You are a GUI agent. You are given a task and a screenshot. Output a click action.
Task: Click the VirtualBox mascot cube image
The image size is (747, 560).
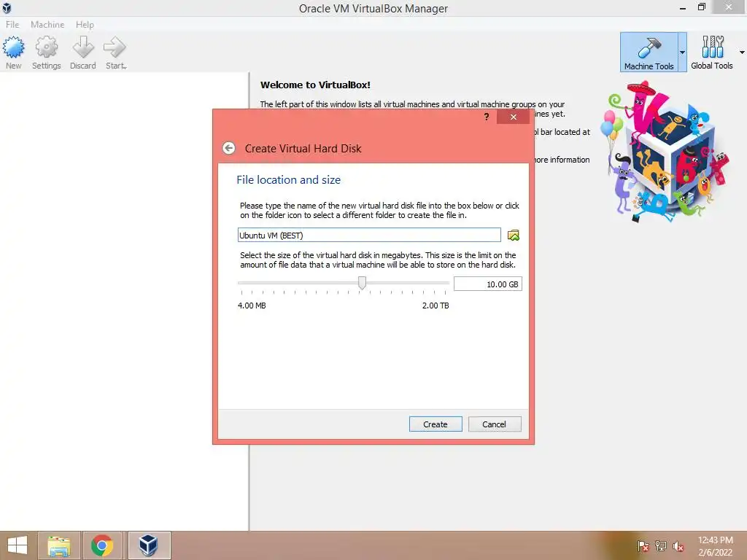[x=665, y=152]
